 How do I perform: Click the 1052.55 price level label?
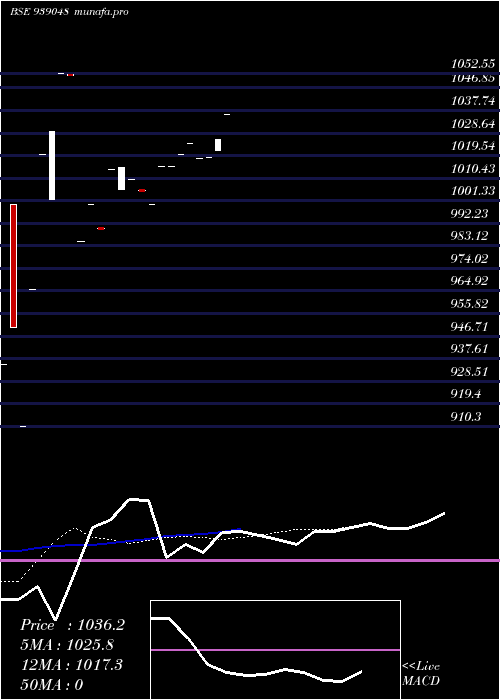pyautogui.click(x=473, y=64)
